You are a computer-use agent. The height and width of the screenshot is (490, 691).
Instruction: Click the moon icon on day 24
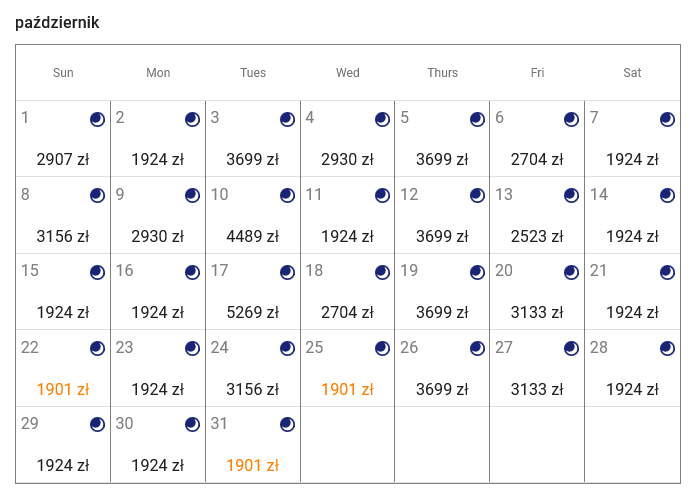pos(287,349)
